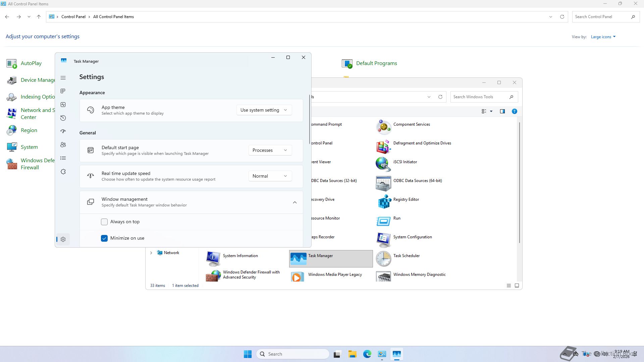Open Startup apps sidebar icon

coord(63,131)
